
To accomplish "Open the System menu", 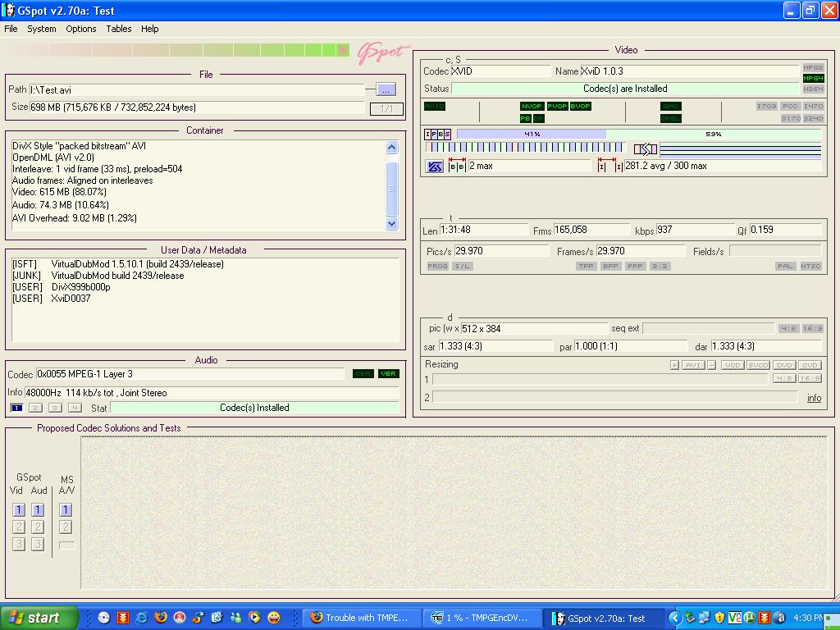I will tap(42, 29).
